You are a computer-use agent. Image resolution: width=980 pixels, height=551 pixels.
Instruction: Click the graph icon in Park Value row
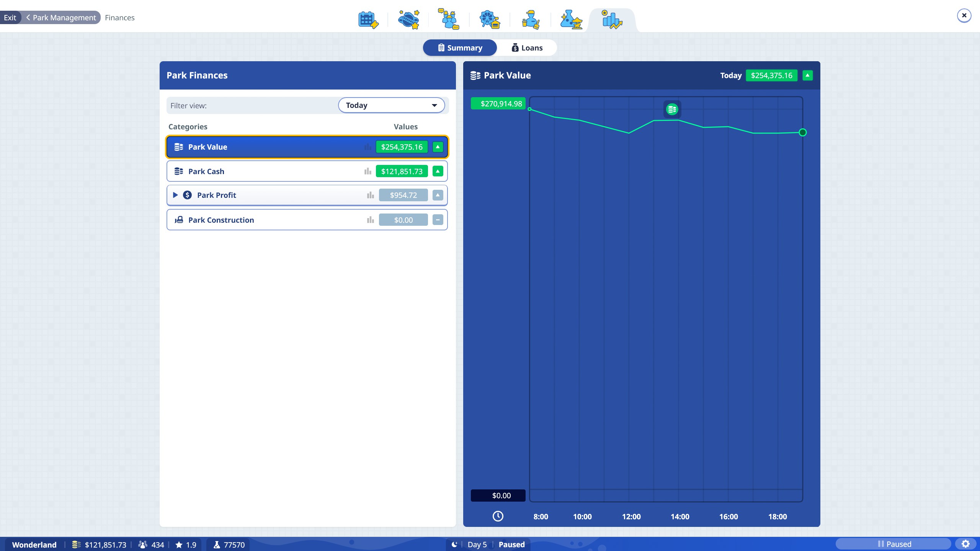point(368,147)
